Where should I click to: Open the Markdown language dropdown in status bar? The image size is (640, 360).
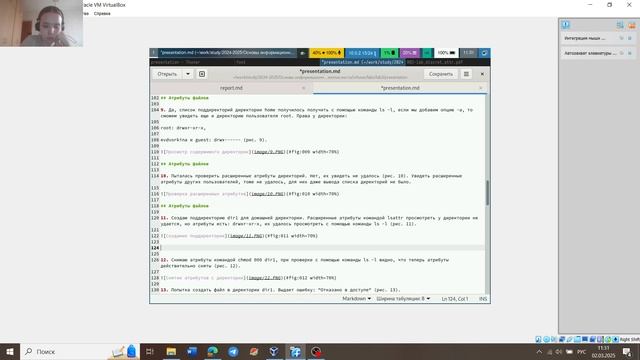tap(356, 299)
